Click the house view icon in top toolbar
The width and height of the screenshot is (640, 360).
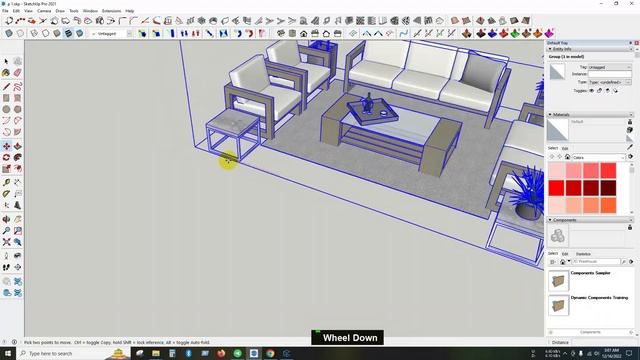click(304, 33)
